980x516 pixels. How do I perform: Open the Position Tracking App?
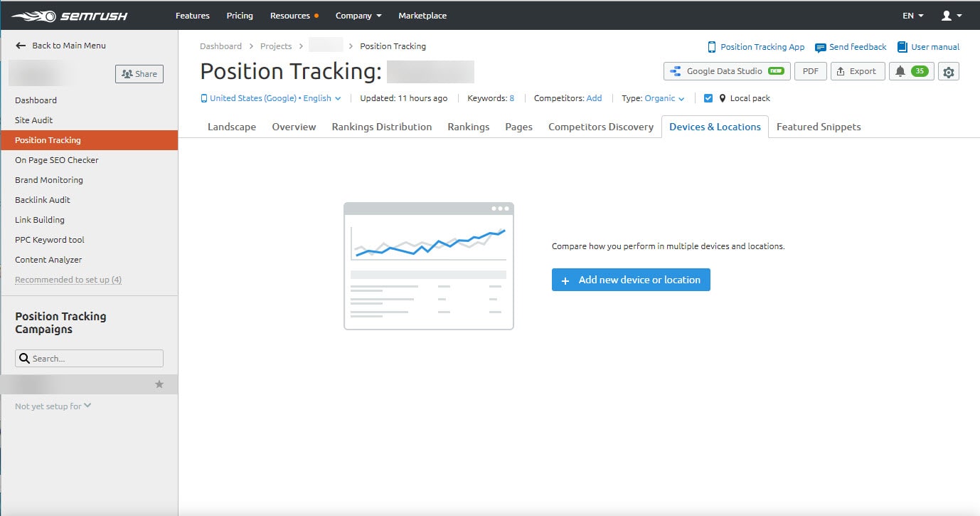(756, 46)
